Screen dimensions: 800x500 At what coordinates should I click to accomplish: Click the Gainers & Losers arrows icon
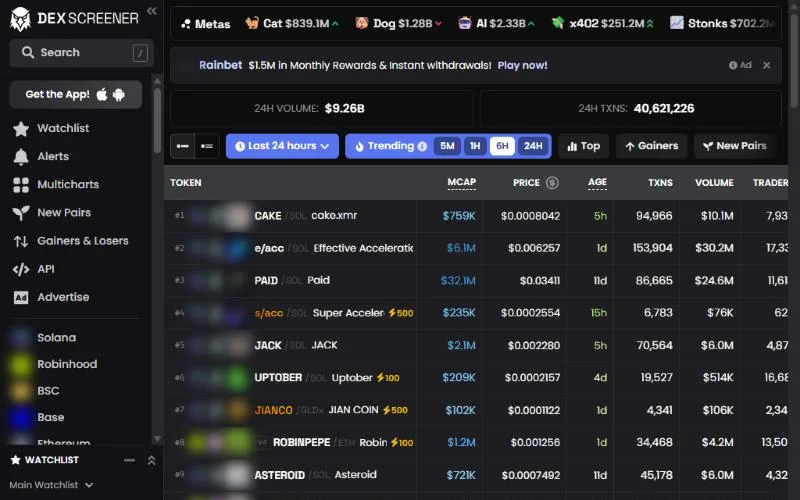coord(21,241)
